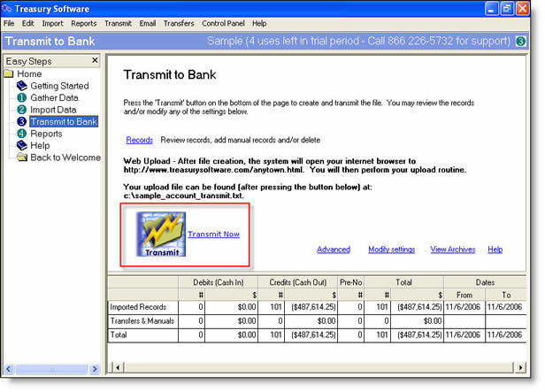
Task: Open the File menu
Action: click(x=9, y=23)
